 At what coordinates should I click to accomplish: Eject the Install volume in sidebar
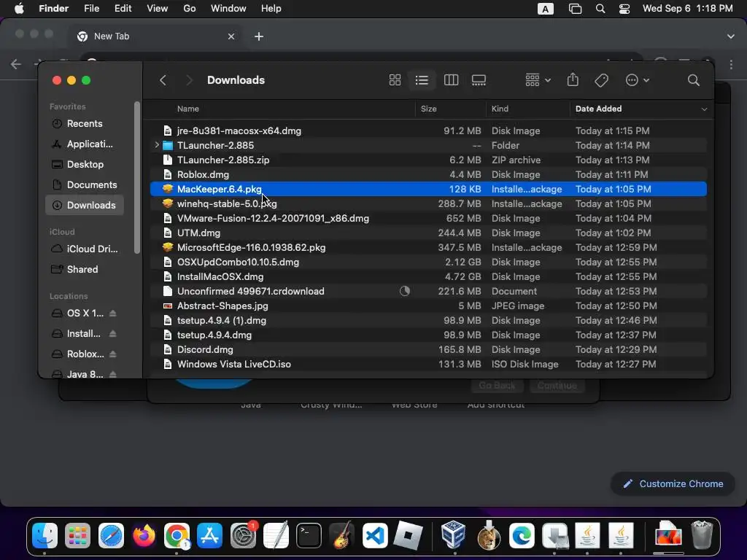pos(112,334)
